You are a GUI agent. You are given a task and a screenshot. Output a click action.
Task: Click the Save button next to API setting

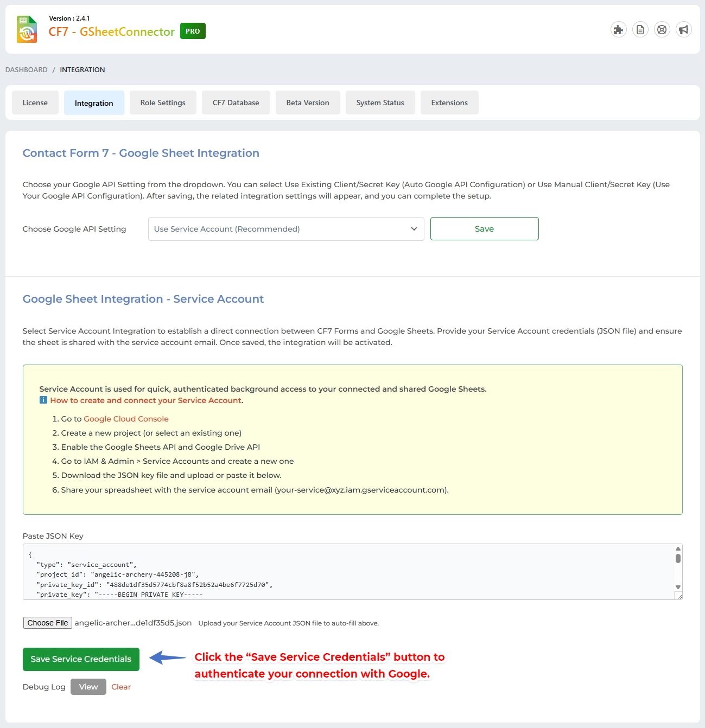click(x=484, y=228)
